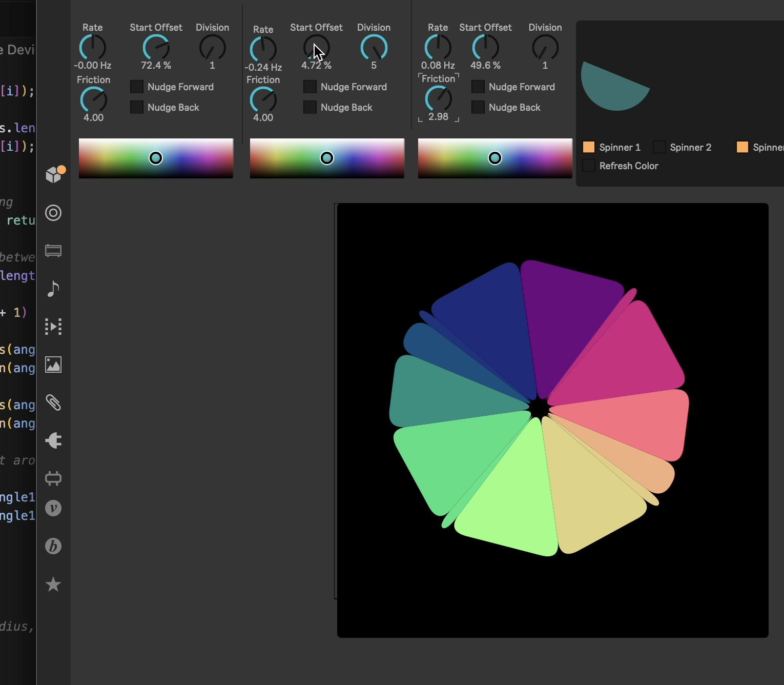This screenshot has height=685, width=784.
Task: Enable Nudge Forward in the first spinner section
Action: [137, 87]
